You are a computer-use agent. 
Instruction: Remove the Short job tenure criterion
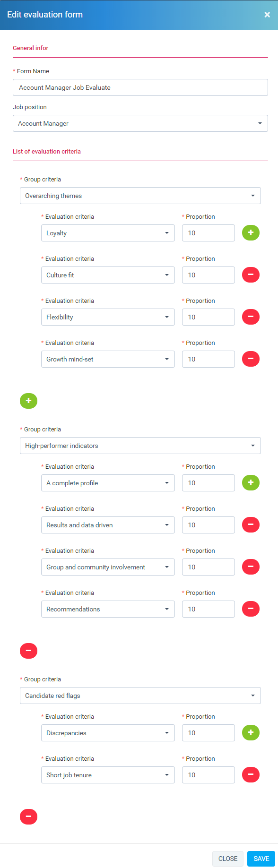click(x=251, y=774)
